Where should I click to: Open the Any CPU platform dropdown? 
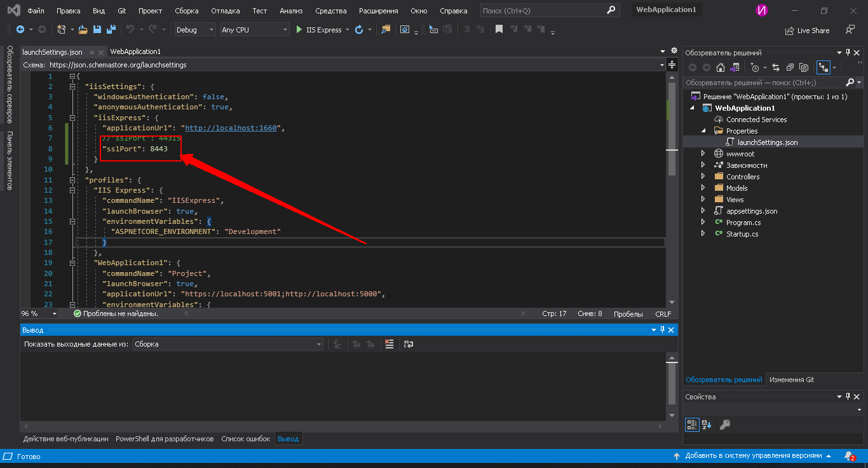(x=254, y=30)
